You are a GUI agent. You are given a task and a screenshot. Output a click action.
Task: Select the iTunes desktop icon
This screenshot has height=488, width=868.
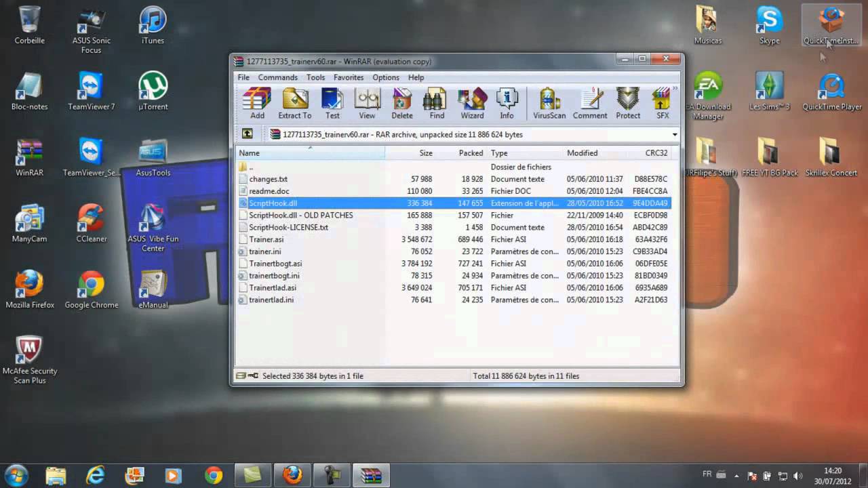[153, 25]
